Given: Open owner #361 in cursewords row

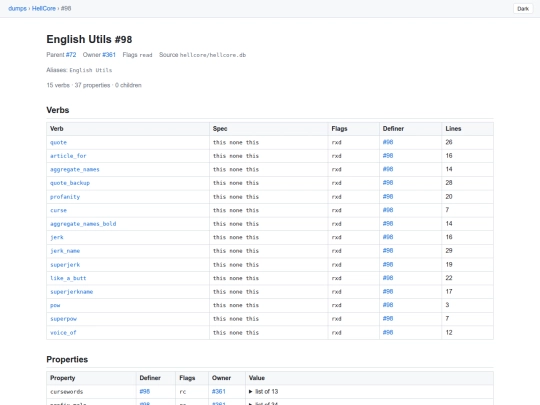Looking at the screenshot, I should click(219, 392).
